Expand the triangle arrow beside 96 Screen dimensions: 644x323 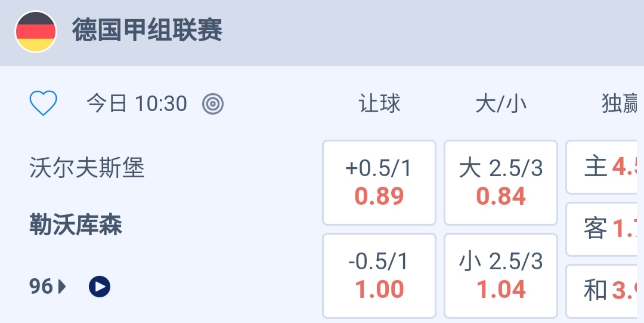(x=63, y=287)
